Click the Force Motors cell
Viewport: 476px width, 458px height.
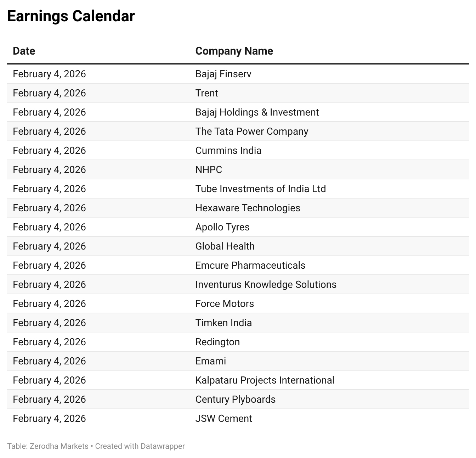(x=225, y=304)
